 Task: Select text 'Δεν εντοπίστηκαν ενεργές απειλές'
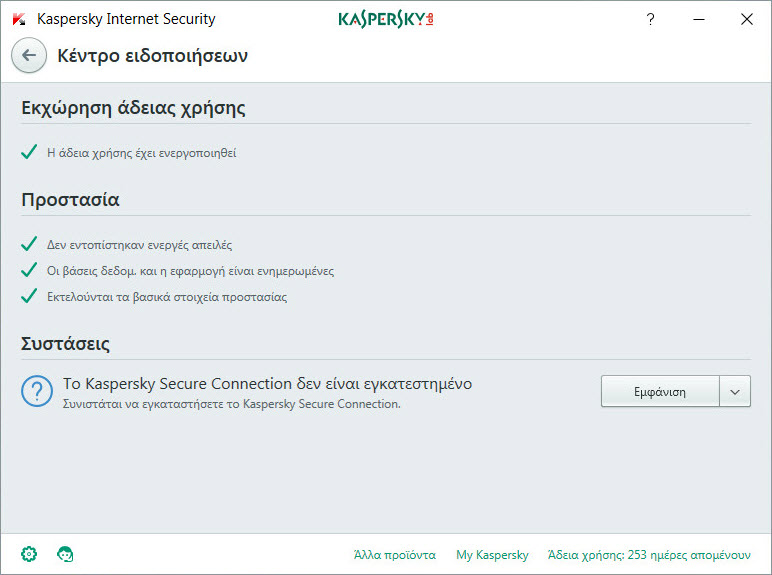[139, 245]
